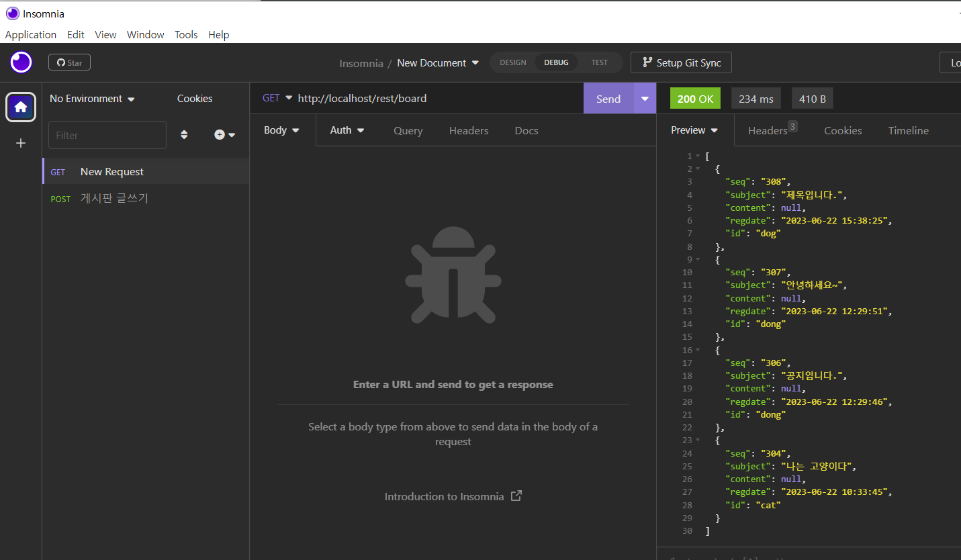The image size is (961, 560).
Task: Click the 234 ms response time
Action: 756,99
